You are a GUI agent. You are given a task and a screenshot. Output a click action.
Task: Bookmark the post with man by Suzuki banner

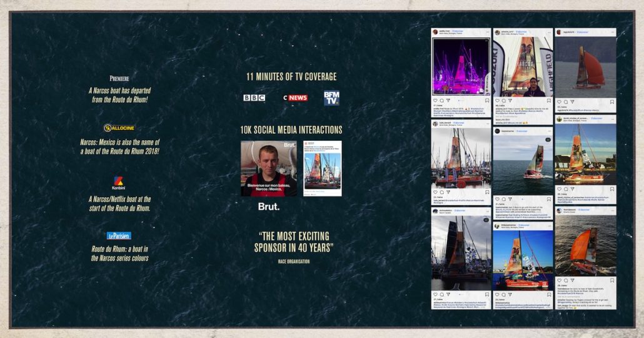point(549,100)
